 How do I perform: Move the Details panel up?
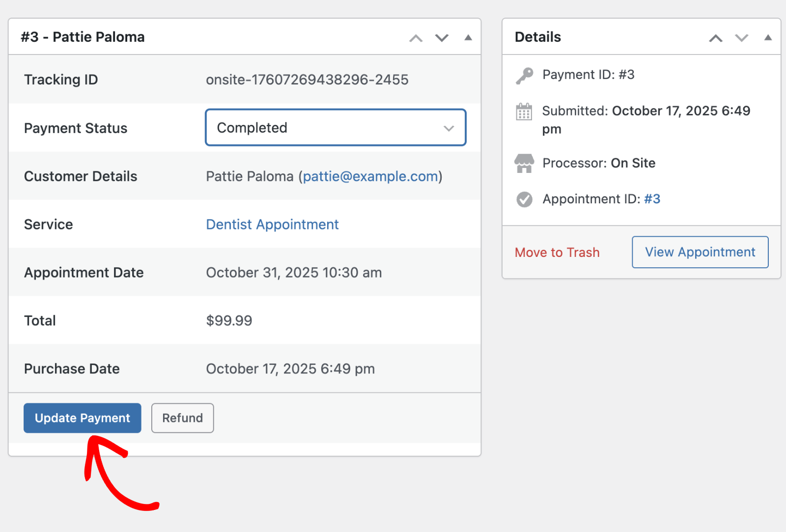click(x=715, y=38)
